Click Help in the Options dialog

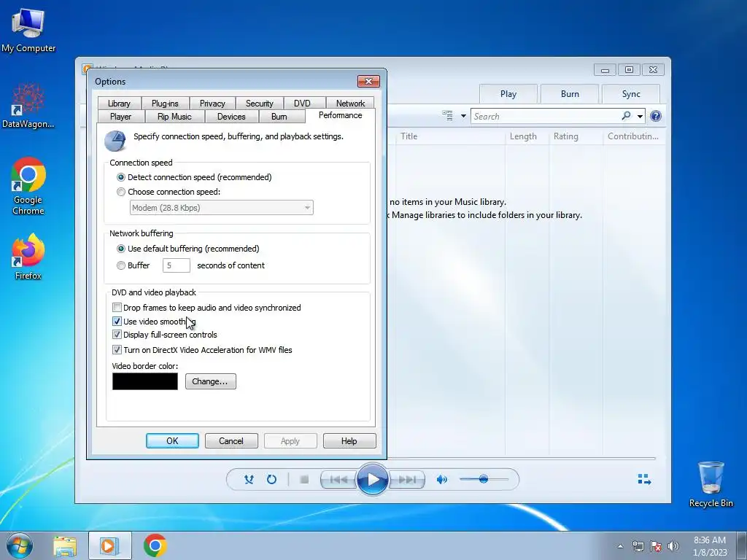pos(349,441)
